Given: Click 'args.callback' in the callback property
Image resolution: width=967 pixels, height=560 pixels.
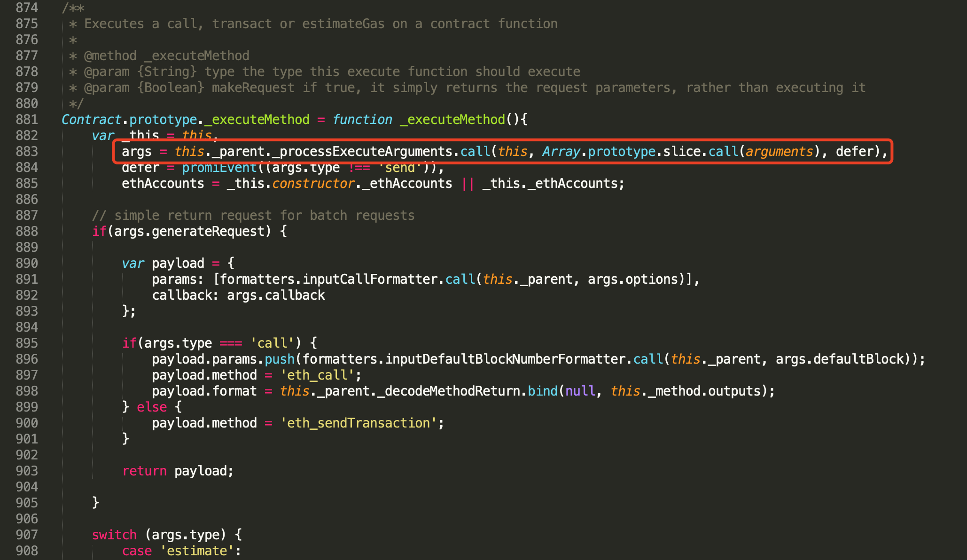Looking at the screenshot, I should pos(276,295).
